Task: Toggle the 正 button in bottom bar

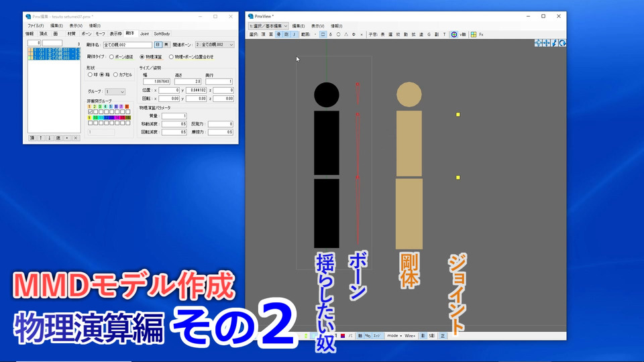Action: 443,336
